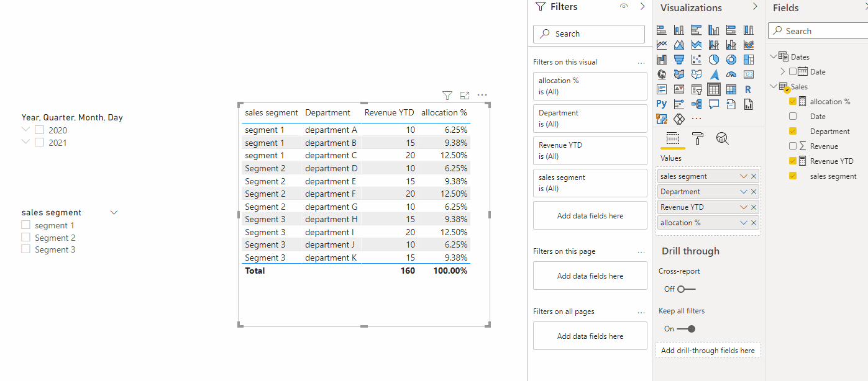Check the 2020 year slicer box

coord(39,130)
